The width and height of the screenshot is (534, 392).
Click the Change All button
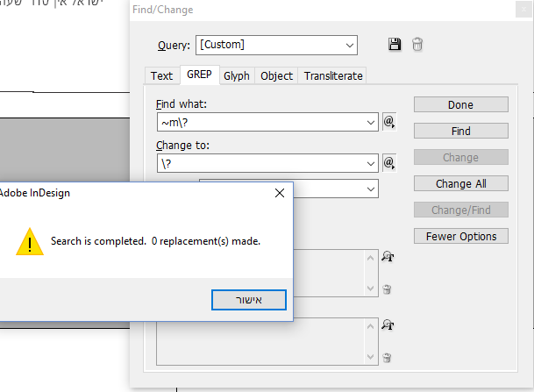click(460, 183)
